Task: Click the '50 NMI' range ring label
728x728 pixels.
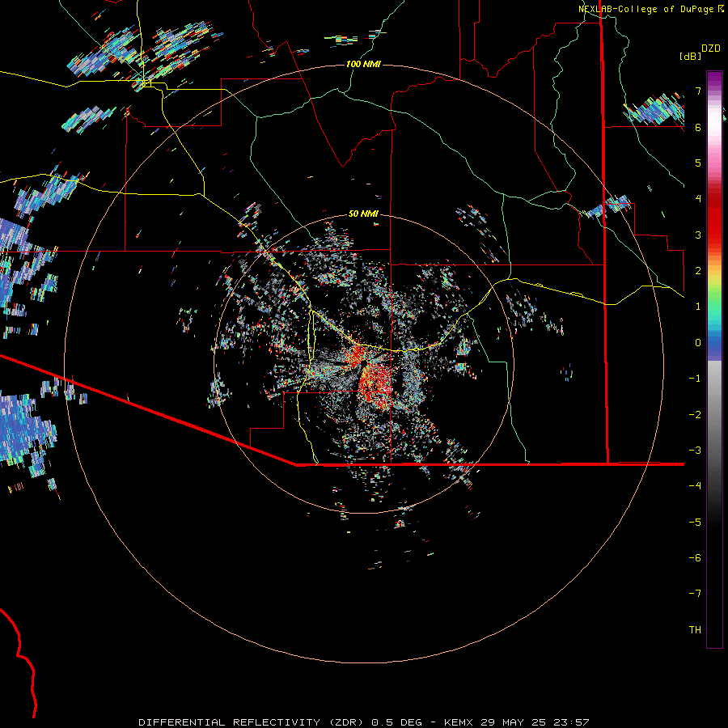Action: (363, 214)
